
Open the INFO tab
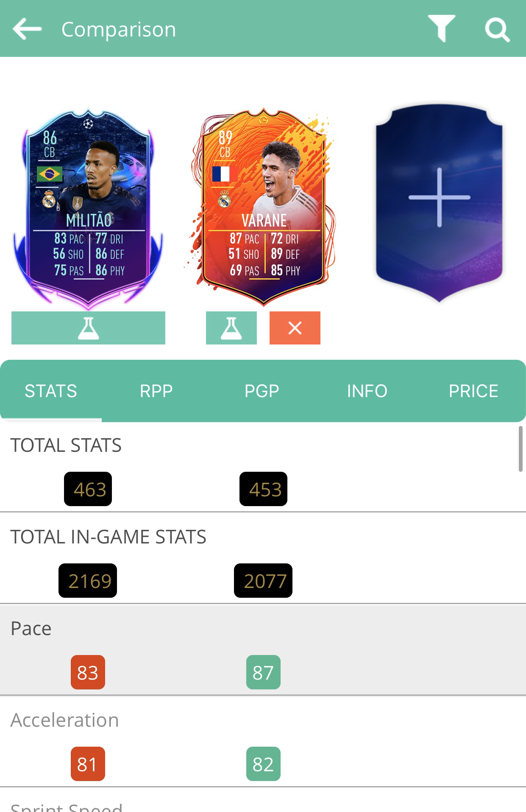pos(367,391)
